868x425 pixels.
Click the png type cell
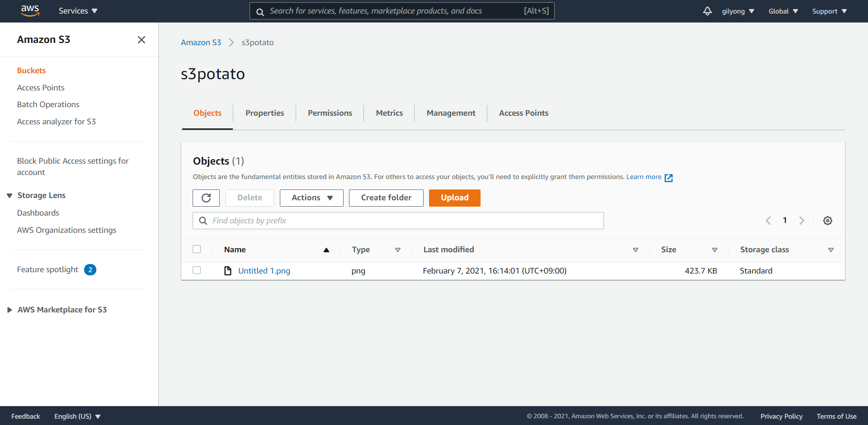tap(359, 271)
